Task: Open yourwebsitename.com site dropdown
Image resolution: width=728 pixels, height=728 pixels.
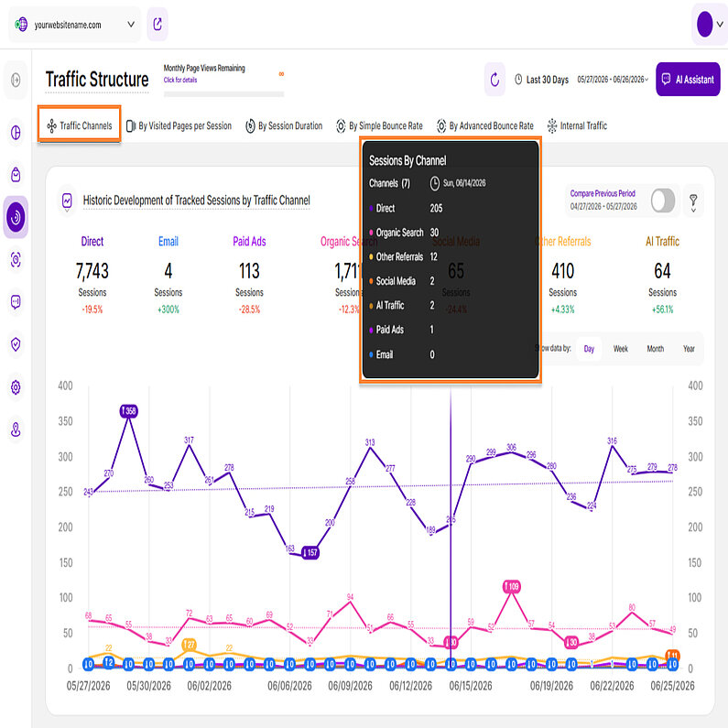Action: [75, 25]
